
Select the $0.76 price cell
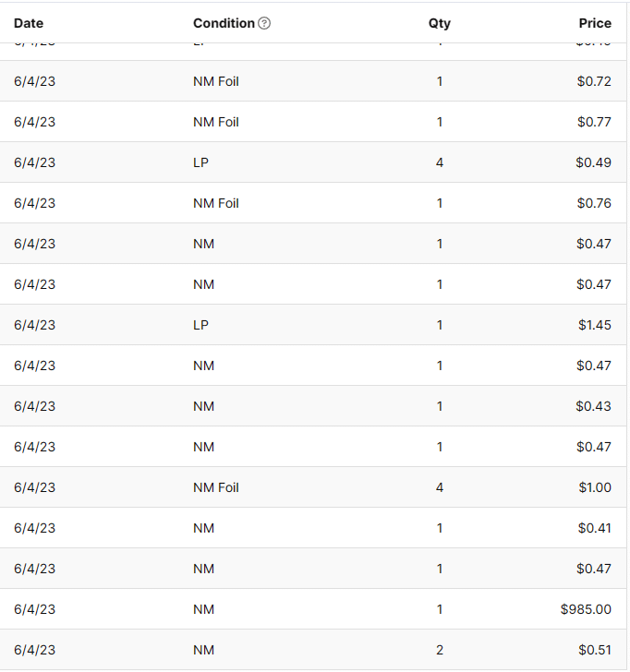click(594, 203)
